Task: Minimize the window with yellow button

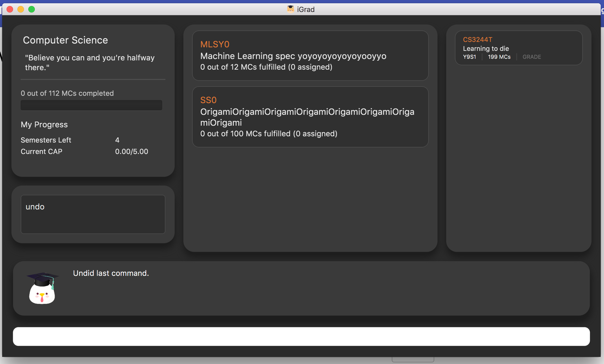Action: (21, 9)
